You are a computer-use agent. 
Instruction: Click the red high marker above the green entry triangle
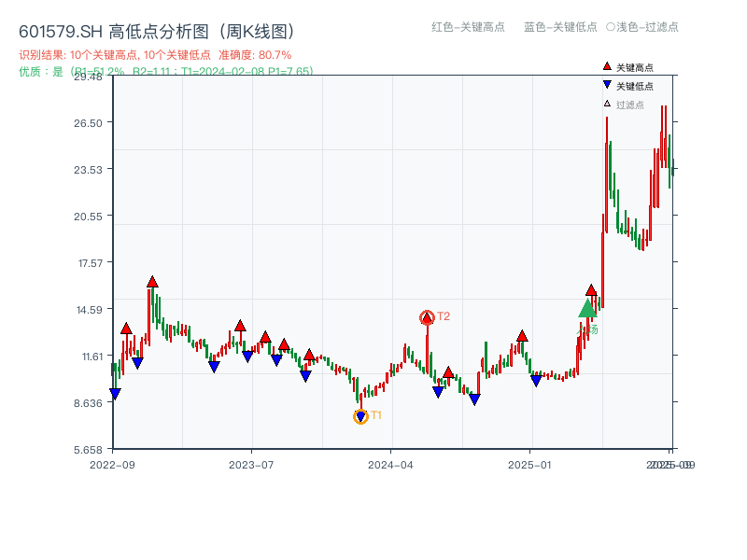pyautogui.click(x=591, y=290)
